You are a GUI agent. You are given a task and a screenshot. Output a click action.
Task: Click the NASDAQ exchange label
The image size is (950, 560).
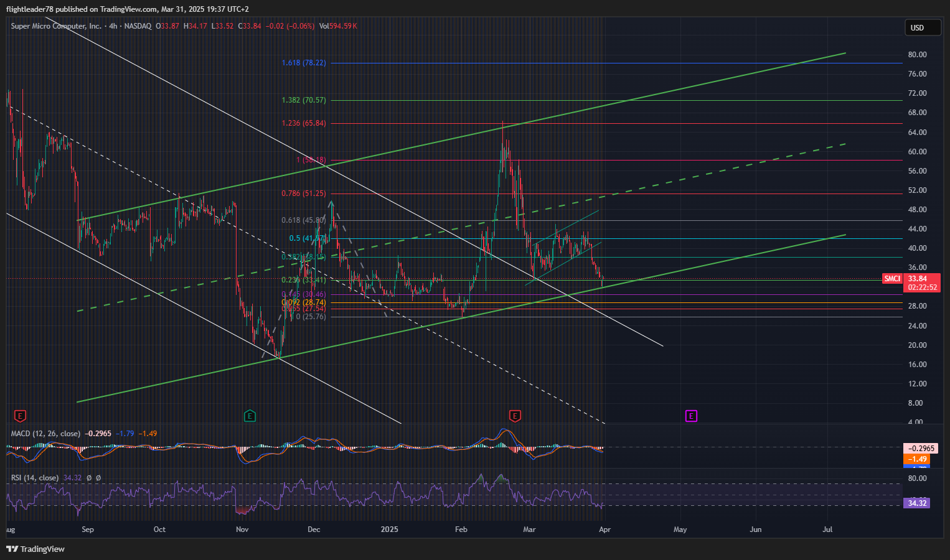pos(138,26)
